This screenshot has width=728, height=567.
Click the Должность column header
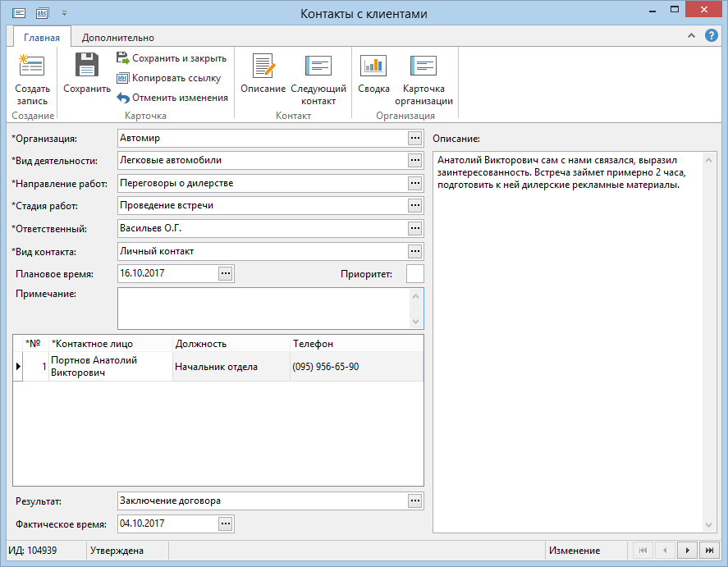coord(231,344)
